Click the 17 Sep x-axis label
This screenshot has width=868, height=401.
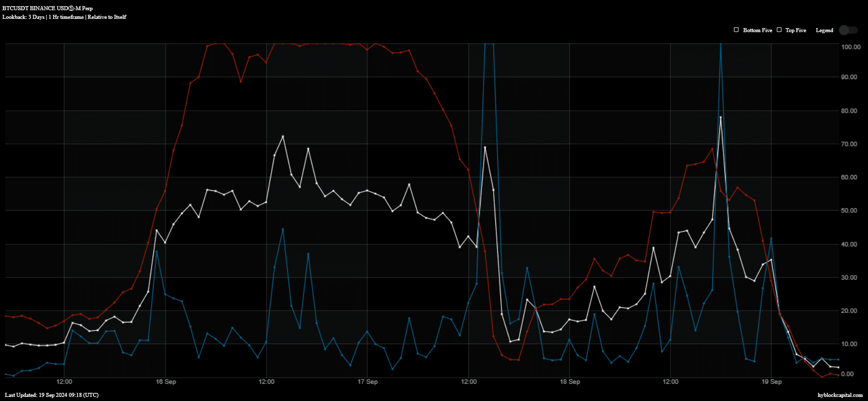[368, 382]
